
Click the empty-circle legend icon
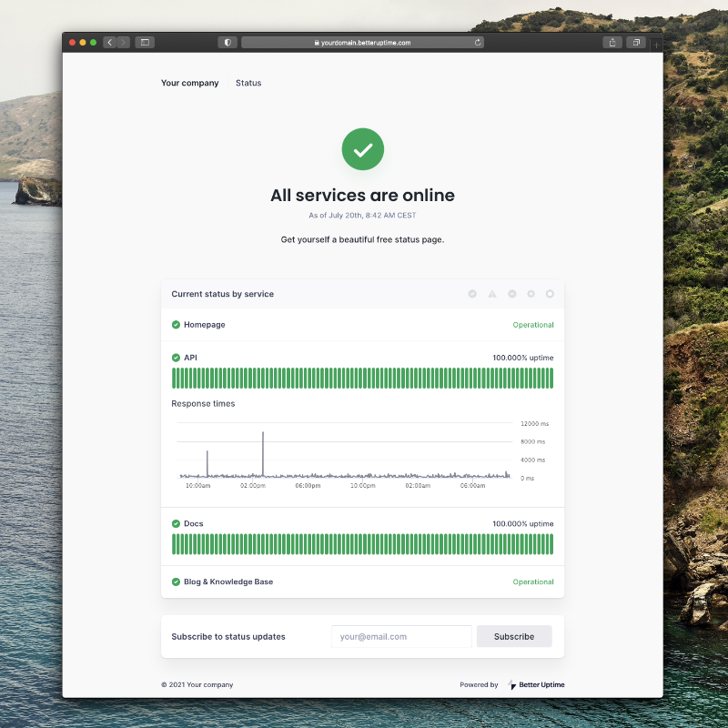coord(550,294)
